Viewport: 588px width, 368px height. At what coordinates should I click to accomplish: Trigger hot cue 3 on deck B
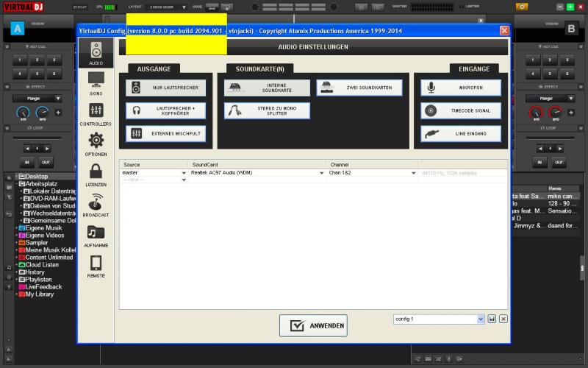tap(567, 60)
